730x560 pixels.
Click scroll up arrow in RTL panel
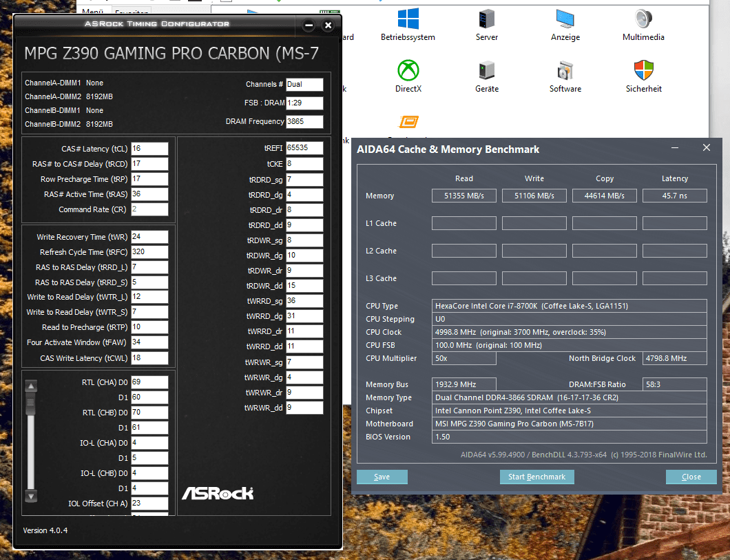31,386
